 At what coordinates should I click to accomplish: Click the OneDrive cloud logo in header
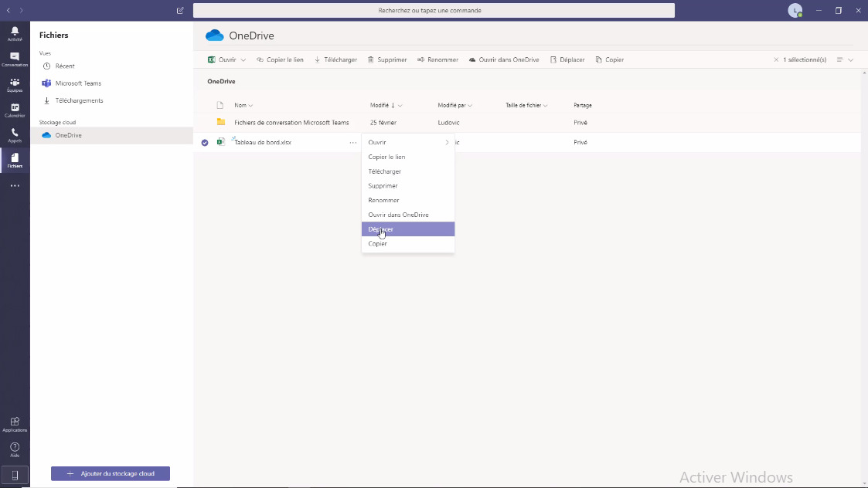tap(214, 36)
